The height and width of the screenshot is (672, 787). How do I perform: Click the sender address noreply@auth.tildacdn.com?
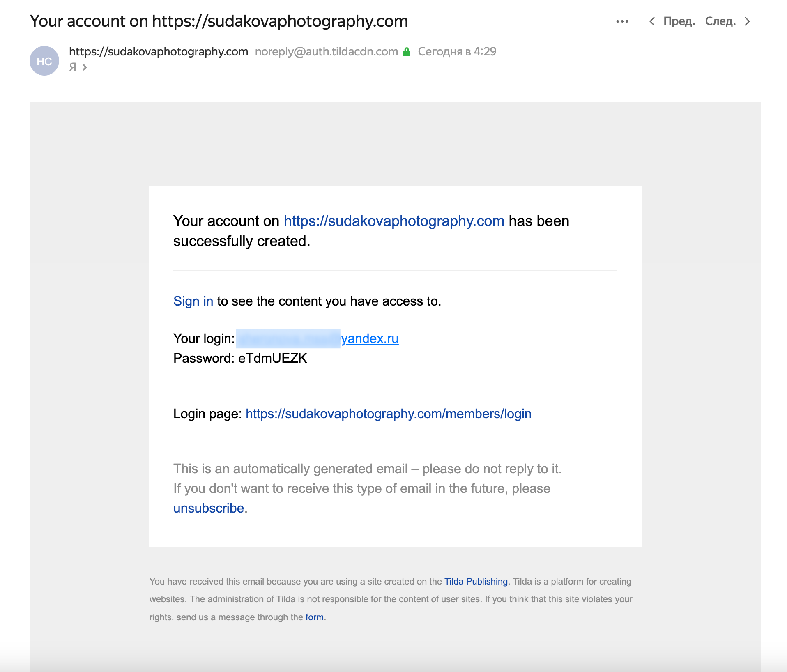326,52
